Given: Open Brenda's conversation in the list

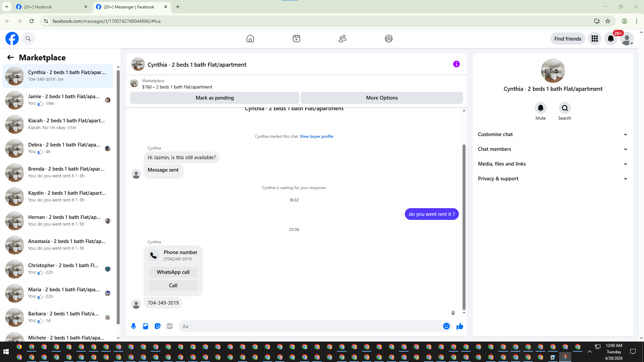Looking at the screenshot, I should coord(58,172).
